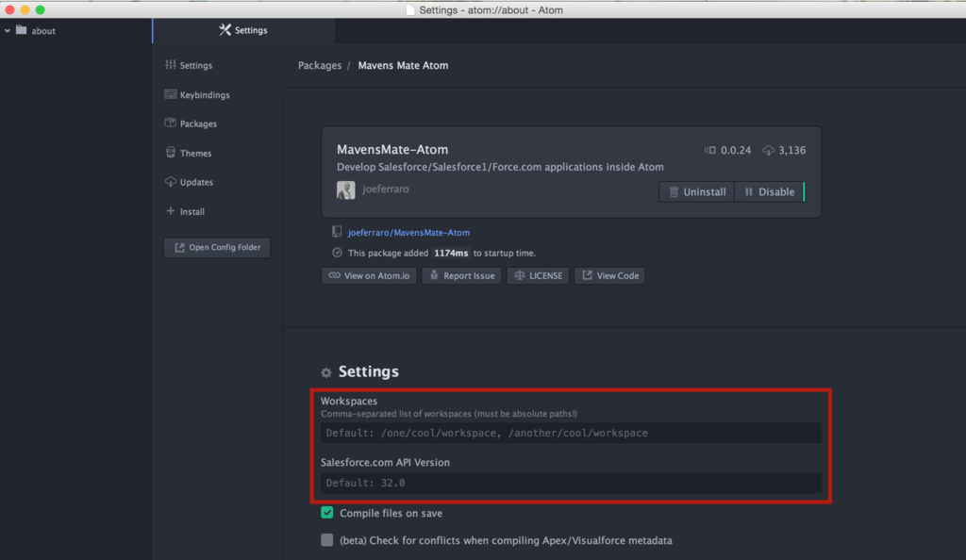
Task: Click the 1174ms startup time badge
Action: click(451, 253)
